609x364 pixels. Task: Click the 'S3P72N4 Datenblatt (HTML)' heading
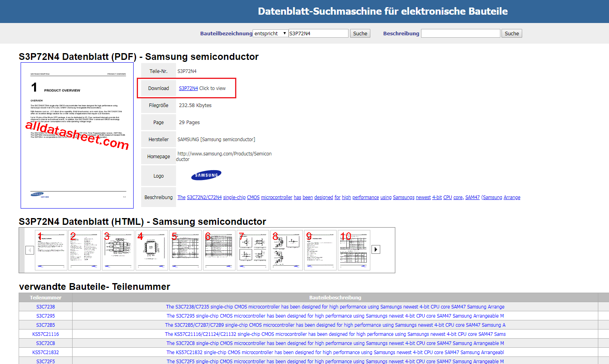click(x=142, y=222)
